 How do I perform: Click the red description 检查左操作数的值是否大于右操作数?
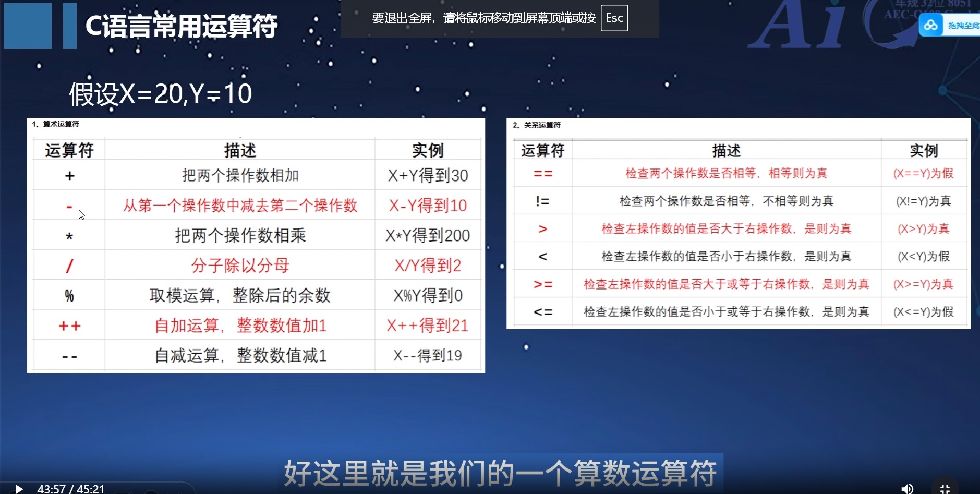coord(727,228)
